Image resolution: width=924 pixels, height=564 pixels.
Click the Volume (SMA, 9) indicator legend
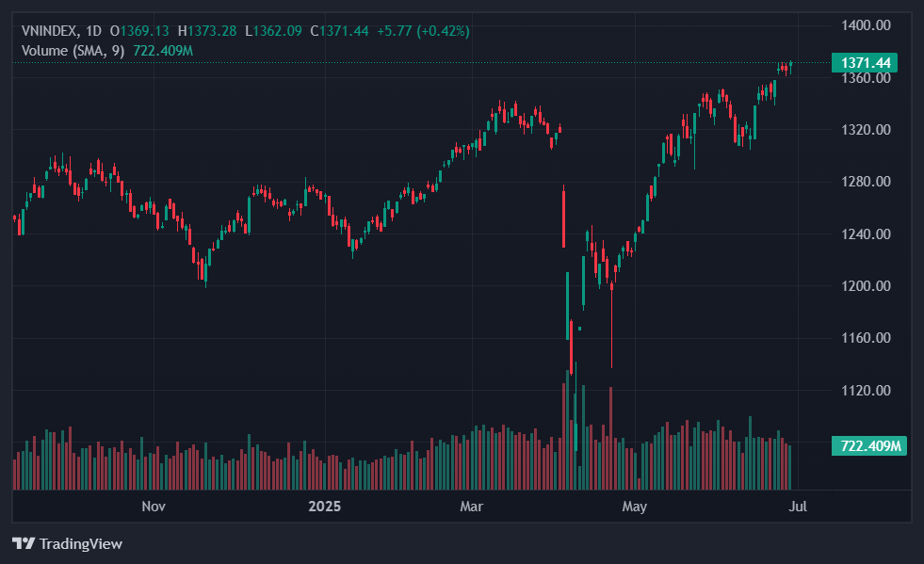[73, 50]
